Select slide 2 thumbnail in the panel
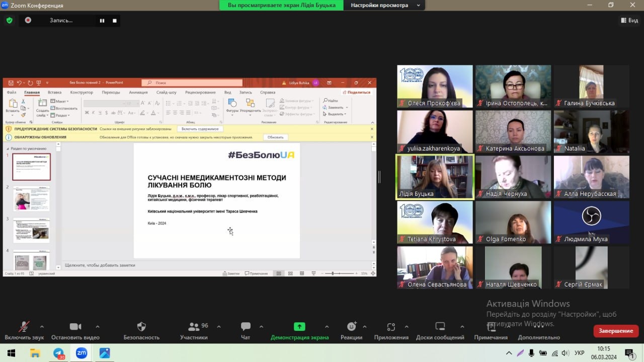 pos(31,199)
